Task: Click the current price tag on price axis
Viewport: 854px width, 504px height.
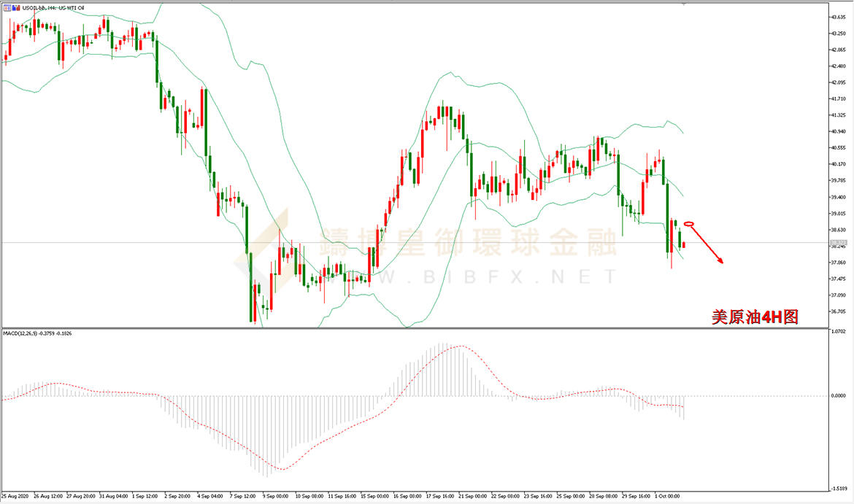Action: coord(838,243)
